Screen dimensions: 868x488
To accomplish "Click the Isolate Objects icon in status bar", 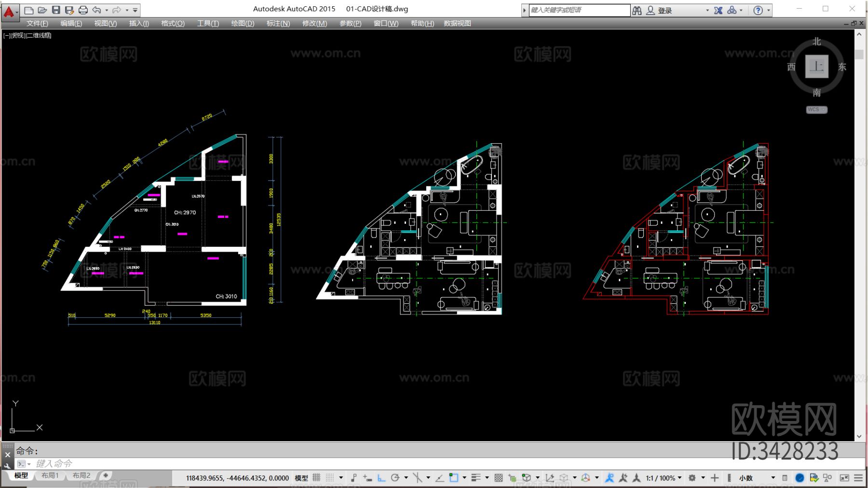I will pos(828,478).
